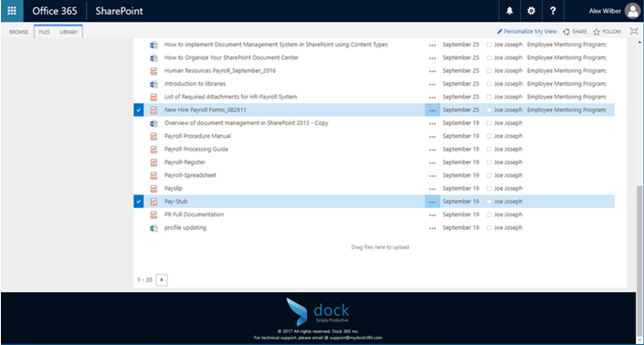Screen dimensions: 644x345
Task: Open ellipsis menu for Payslip
Action: coord(432,189)
